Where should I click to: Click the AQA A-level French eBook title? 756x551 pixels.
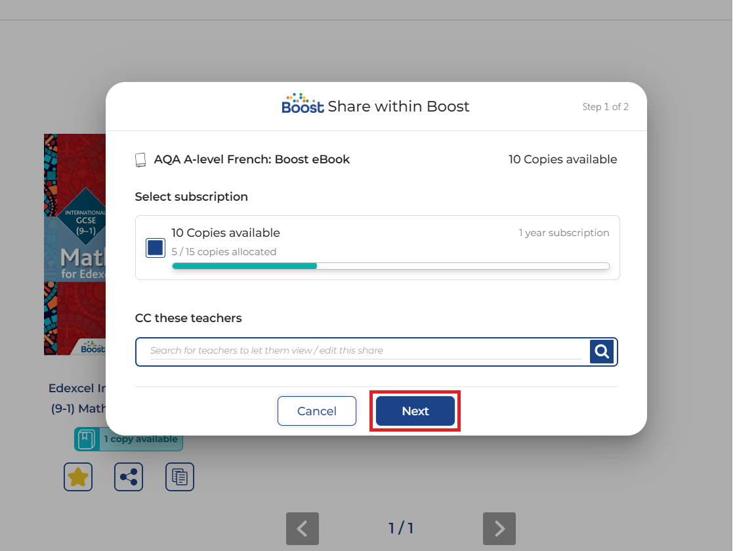[251, 159]
